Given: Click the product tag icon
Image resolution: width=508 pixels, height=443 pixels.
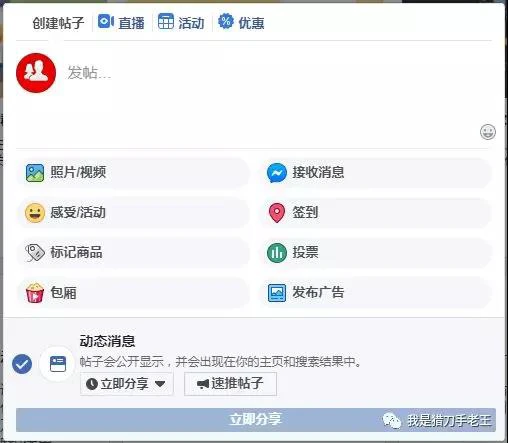Looking at the screenshot, I should (x=35, y=252).
